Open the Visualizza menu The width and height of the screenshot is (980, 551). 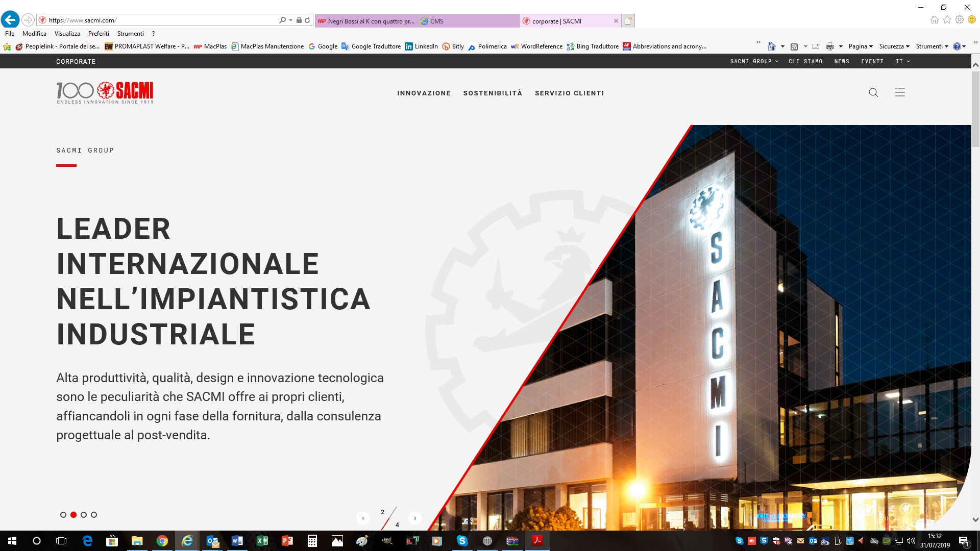click(67, 34)
